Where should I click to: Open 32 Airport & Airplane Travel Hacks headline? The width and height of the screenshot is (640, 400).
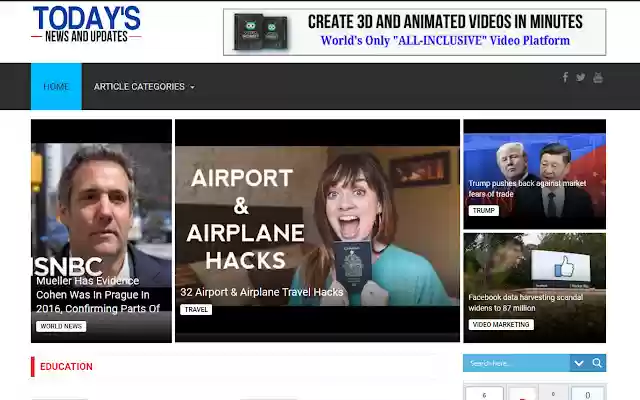(262, 292)
